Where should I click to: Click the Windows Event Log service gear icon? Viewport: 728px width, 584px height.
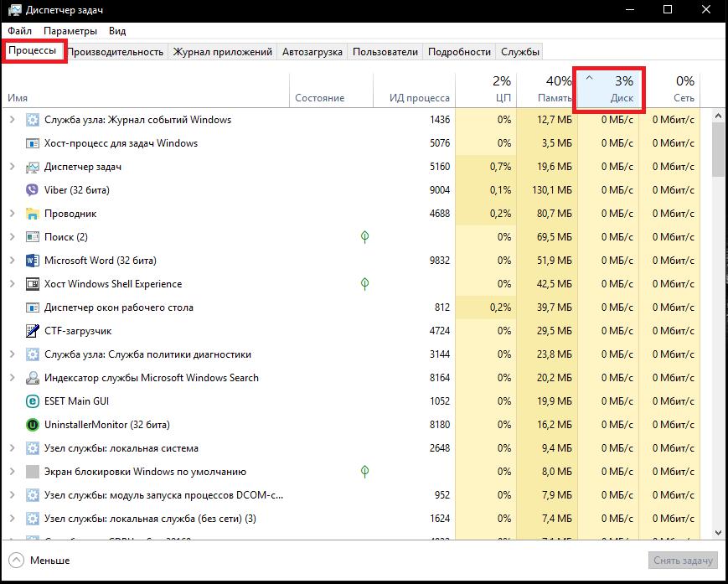[x=32, y=120]
